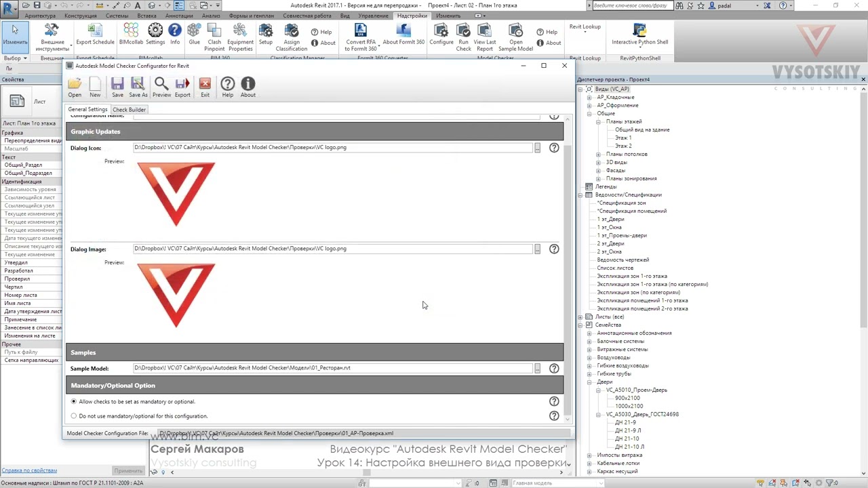Click the Dialog Icon path field
Image resolution: width=868 pixels, height=488 pixels.
point(332,147)
